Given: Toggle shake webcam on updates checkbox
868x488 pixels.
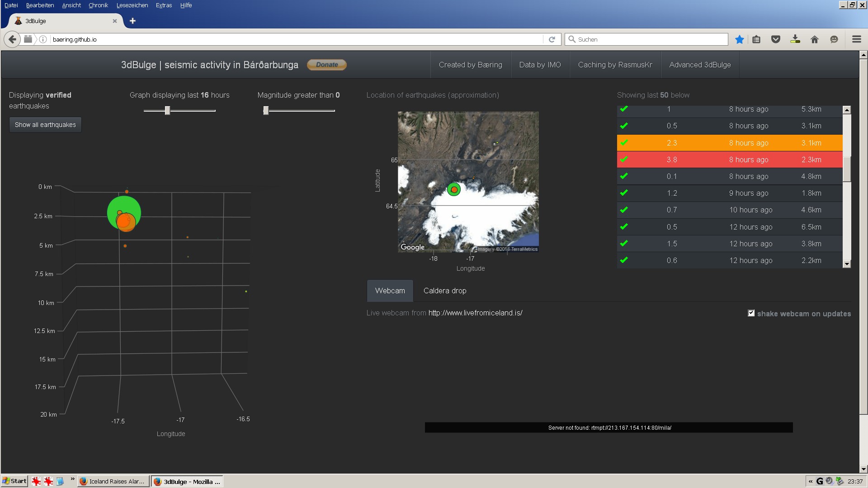Looking at the screenshot, I should (x=751, y=313).
